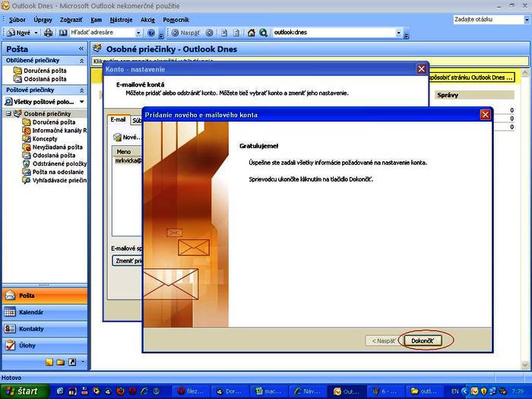Open the Firefox quick launch icon
532x399 pixels.
point(120,391)
